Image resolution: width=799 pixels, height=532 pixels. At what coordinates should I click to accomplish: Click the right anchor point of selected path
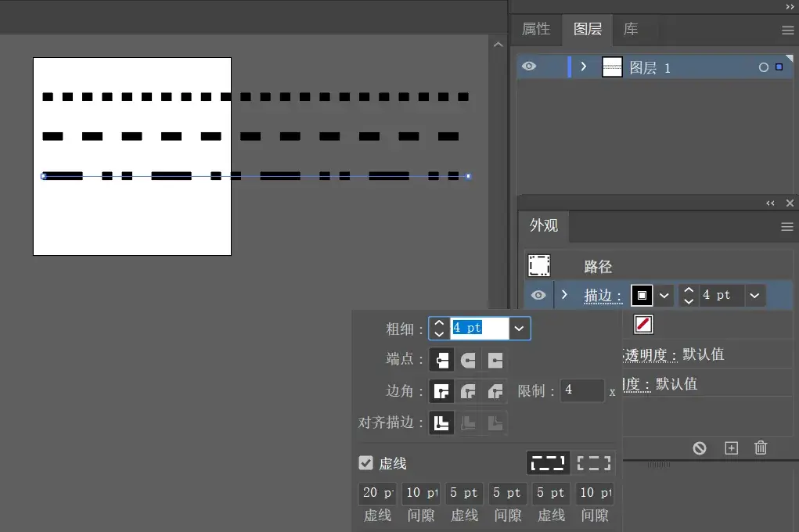(468, 176)
